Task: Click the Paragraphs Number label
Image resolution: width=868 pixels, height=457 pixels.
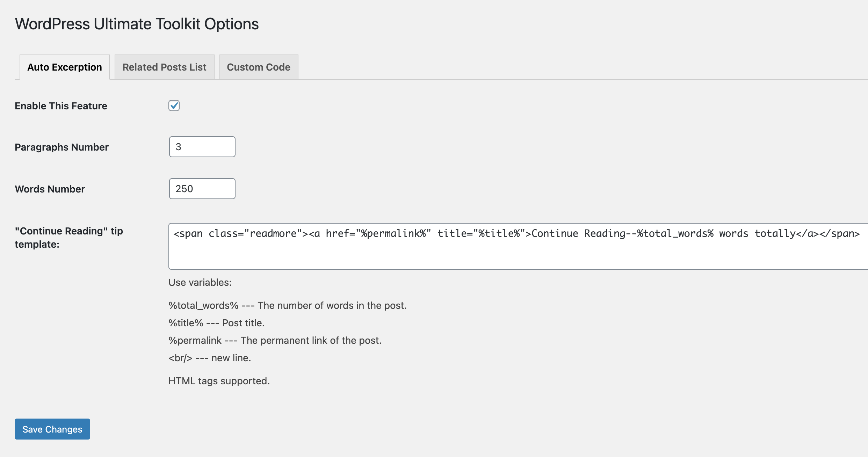Action: tap(62, 147)
